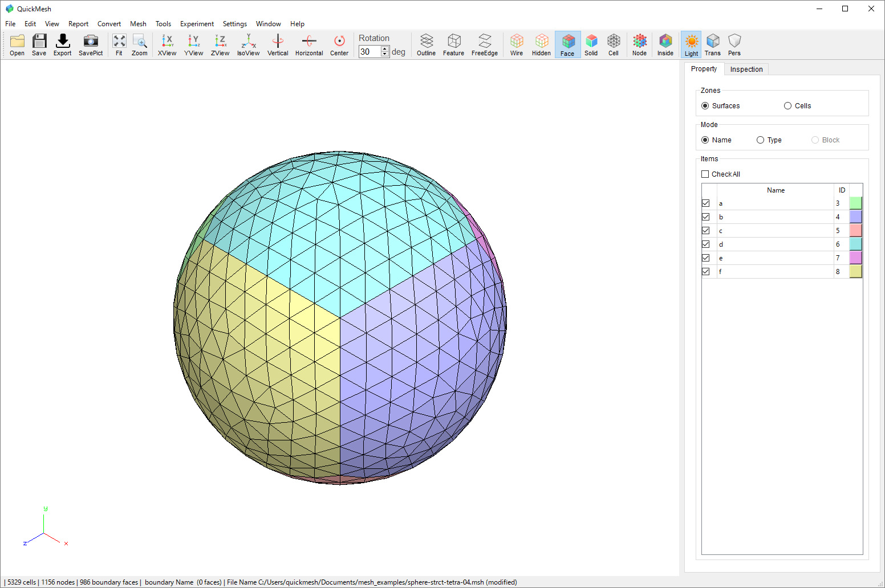
Task: Activate the Zoom tool
Action: 140,44
